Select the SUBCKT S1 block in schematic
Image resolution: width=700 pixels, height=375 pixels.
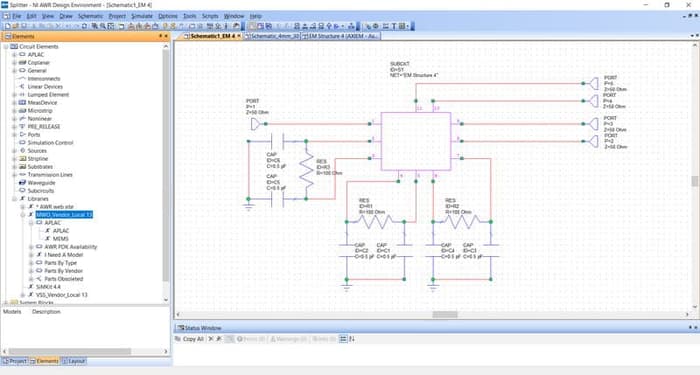point(416,141)
